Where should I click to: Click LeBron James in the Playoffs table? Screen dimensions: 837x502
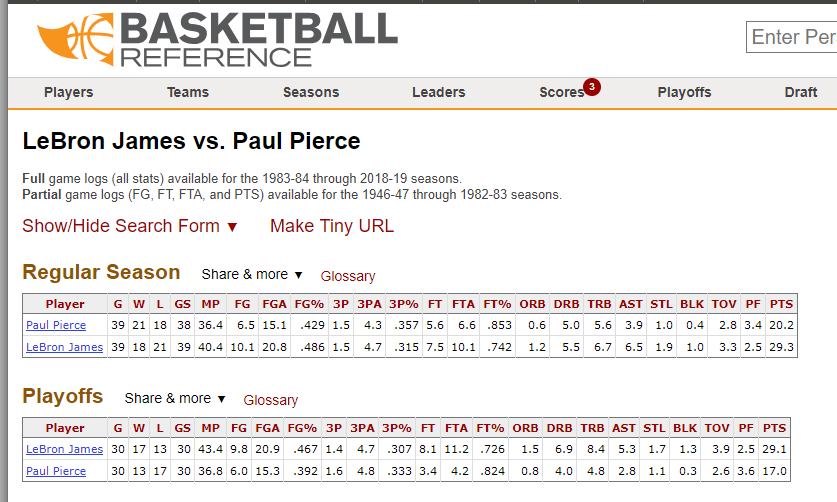coord(65,450)
